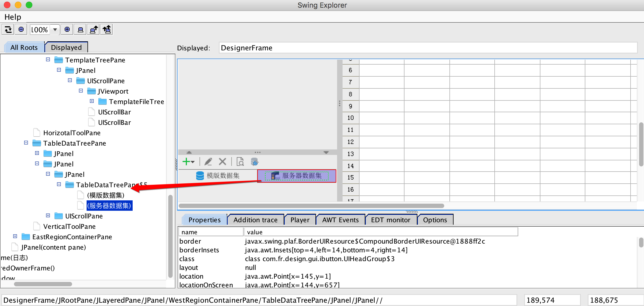
Task: Click the zoom in plus icon
Action: [67, 29]
